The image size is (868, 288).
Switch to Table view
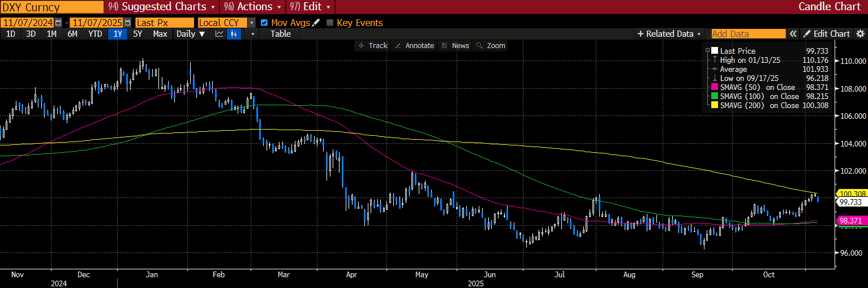[281, 34]
